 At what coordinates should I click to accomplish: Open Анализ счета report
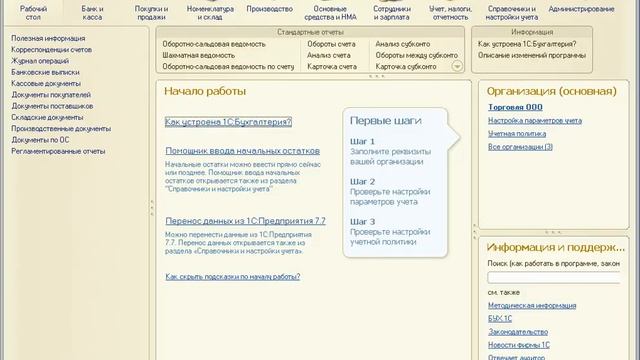329,55
